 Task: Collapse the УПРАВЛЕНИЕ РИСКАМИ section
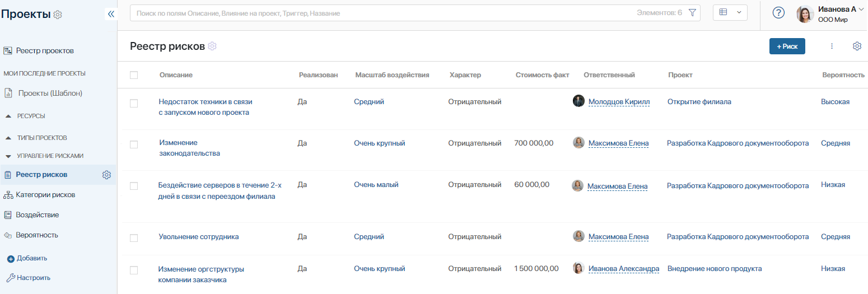[x=8, y=156]
